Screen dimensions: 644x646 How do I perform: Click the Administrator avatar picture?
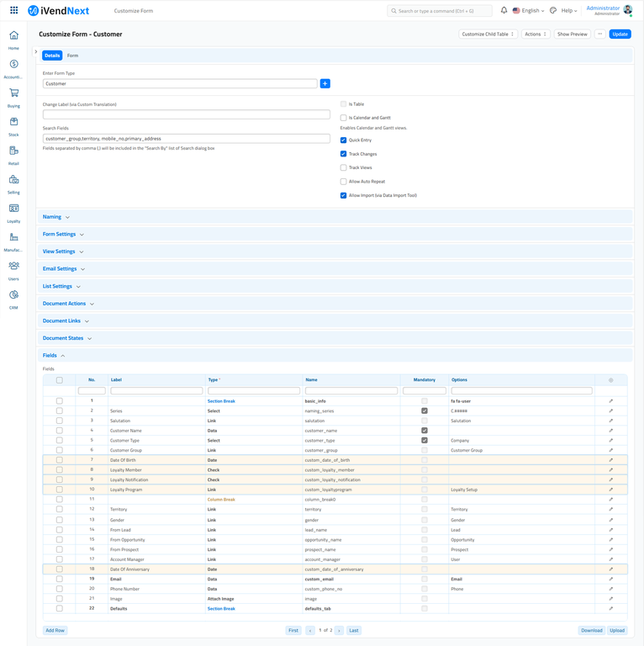[628, 10]
